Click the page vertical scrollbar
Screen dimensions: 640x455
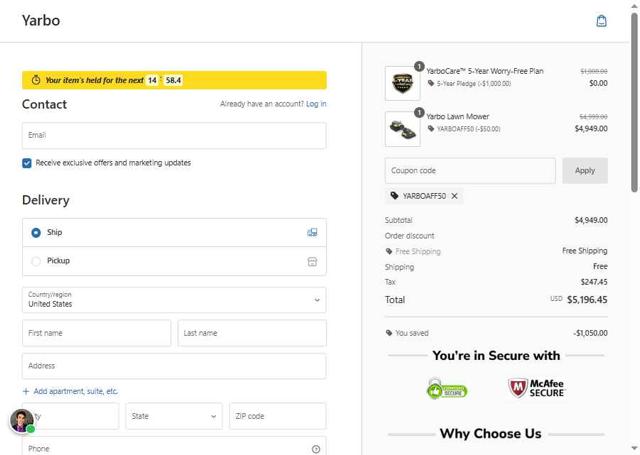pos(634,102)
